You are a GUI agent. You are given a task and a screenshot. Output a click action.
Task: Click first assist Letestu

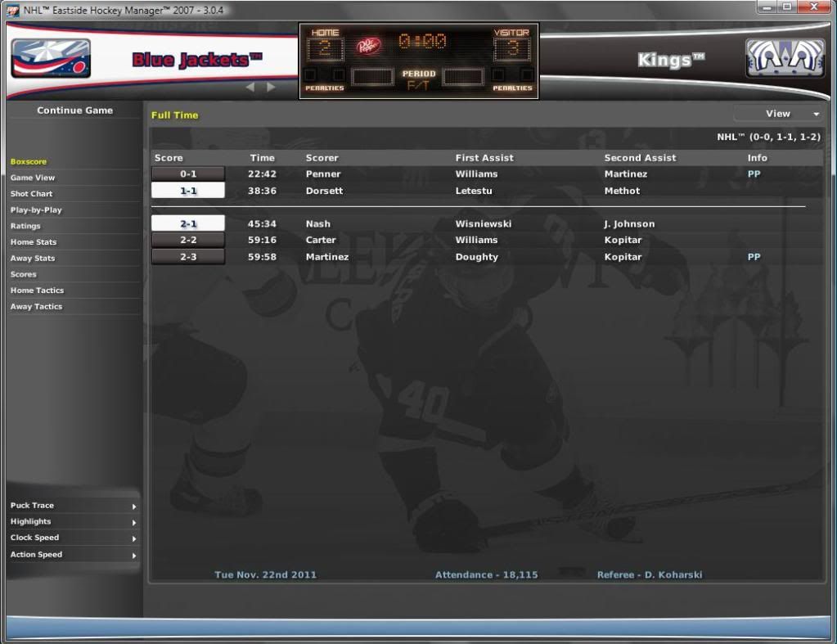click(x=474, y=191)
